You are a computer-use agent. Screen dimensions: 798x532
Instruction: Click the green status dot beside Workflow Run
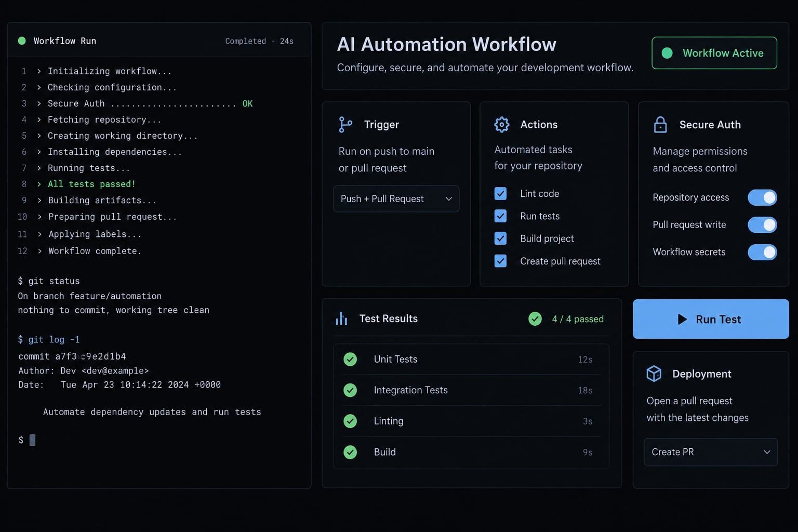click(x=22, y=41)
